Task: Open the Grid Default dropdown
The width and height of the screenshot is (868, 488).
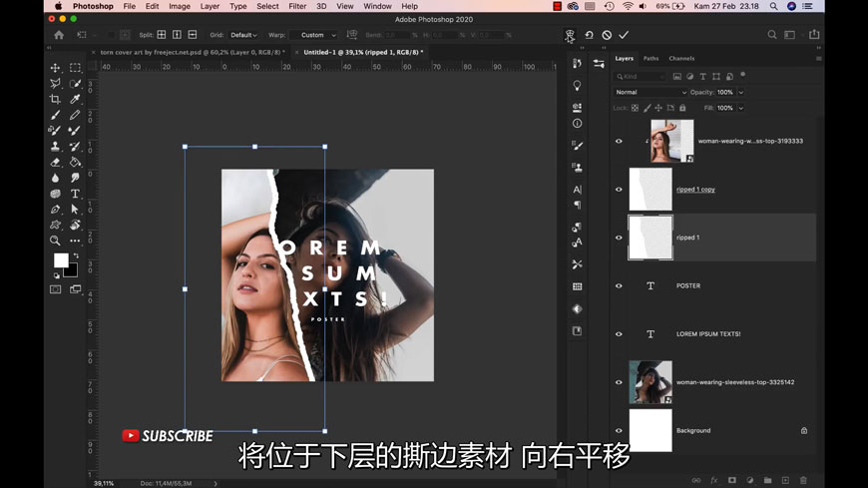Action: (x=243, y=35)
